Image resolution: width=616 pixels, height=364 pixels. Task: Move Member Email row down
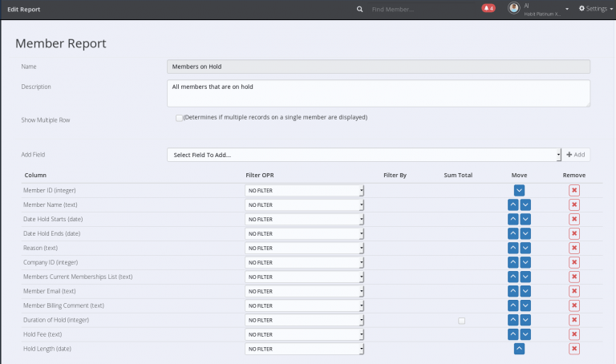click(x=525, y=291)
